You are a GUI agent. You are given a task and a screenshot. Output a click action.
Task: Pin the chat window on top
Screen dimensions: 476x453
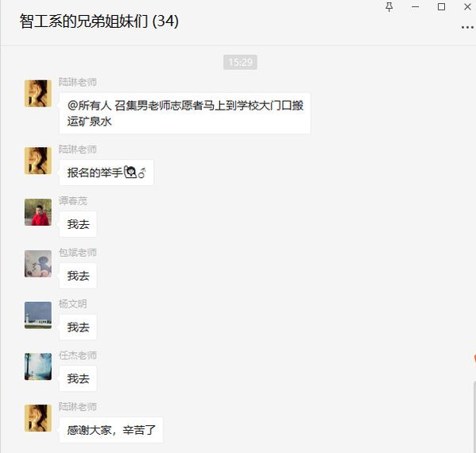click(389, 7)
